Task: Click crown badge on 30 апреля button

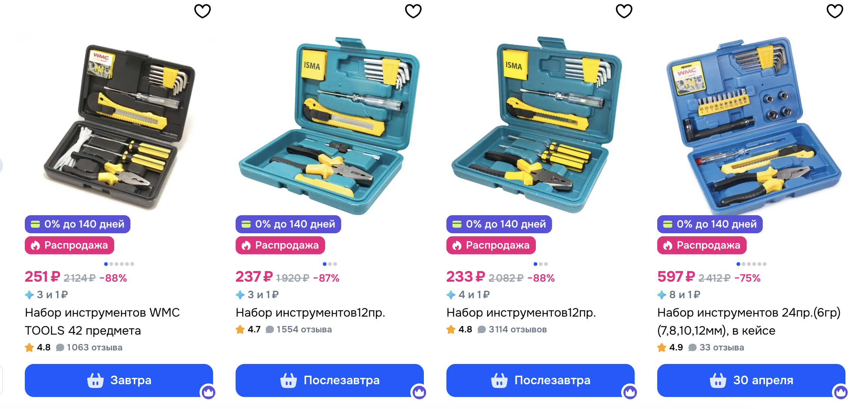Action: (x=841, y=392)
